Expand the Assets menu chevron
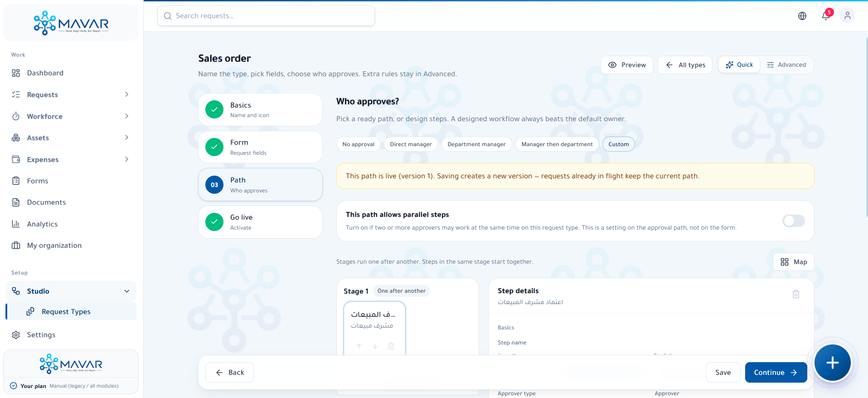 click(x=126, y=138)
